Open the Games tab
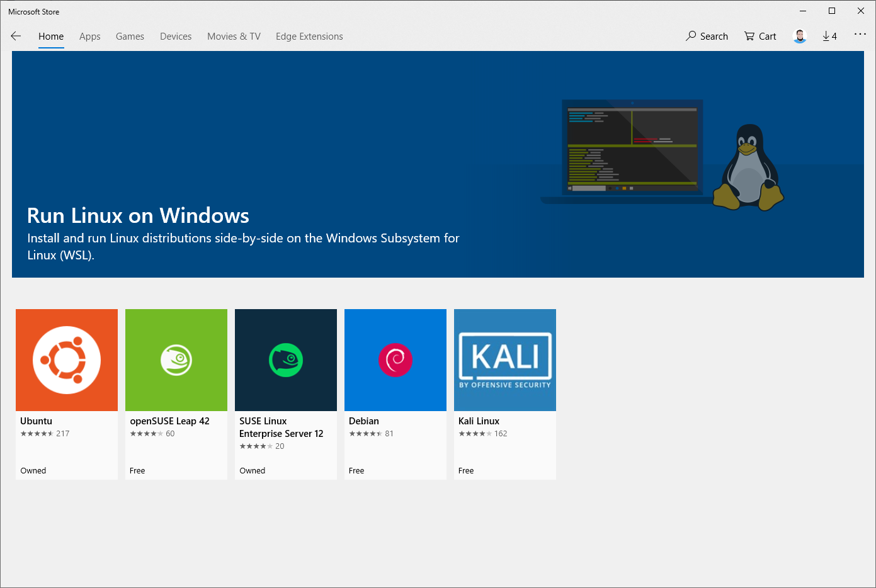Screen dimensions: 876x588 130,37
